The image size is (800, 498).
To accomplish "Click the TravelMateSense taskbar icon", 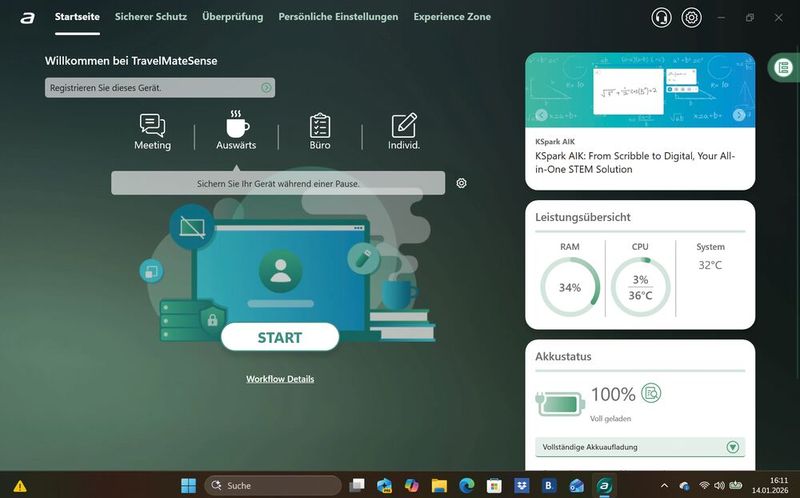I will (x=605, y=486).
